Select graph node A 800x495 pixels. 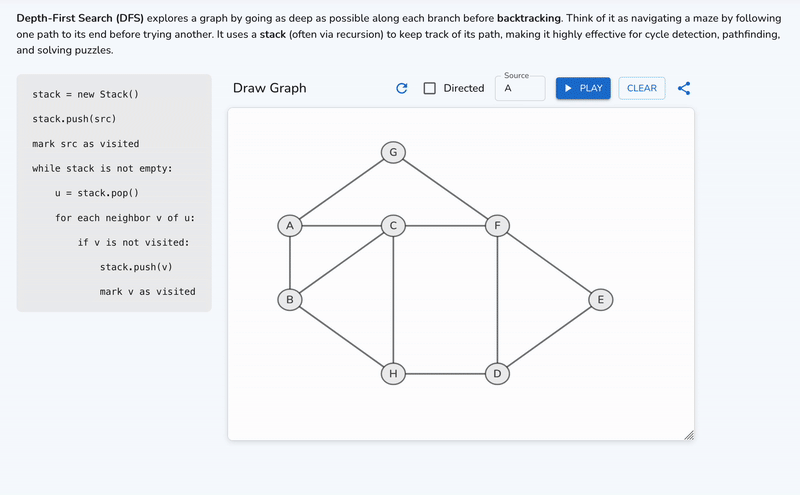pos(289,226)
